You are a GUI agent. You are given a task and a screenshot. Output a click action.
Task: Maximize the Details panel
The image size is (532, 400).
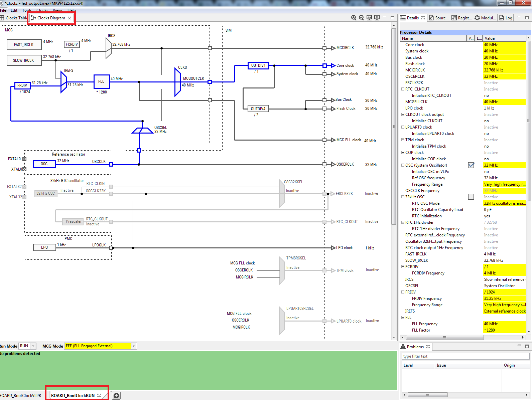pos(527,17)
